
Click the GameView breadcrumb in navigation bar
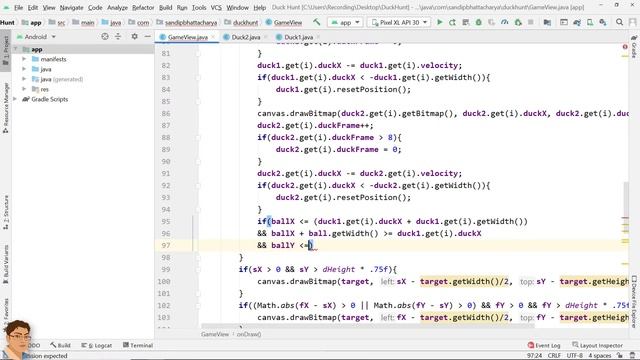284,22
